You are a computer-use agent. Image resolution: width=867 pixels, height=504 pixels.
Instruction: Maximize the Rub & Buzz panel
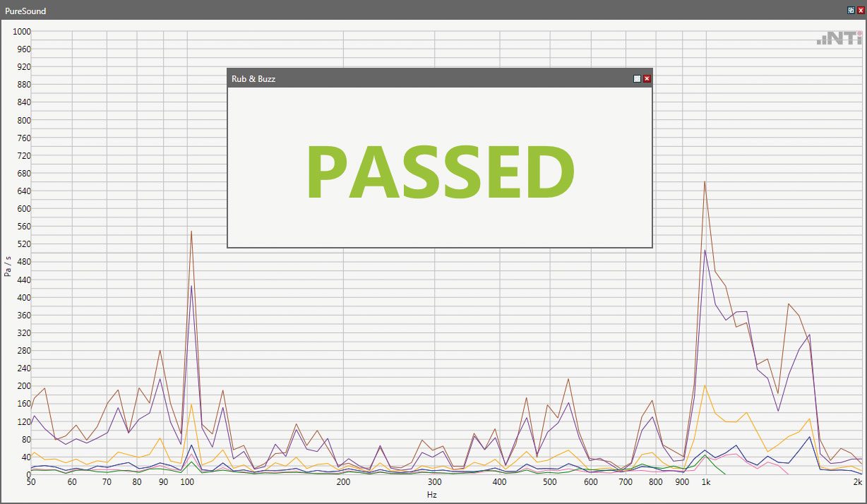point(637,79)
